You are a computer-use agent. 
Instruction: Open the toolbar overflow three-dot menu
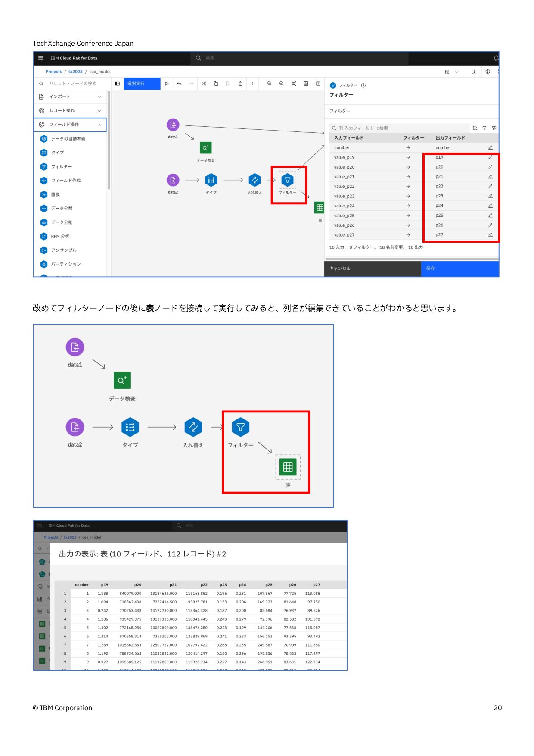tap(253, 84)
